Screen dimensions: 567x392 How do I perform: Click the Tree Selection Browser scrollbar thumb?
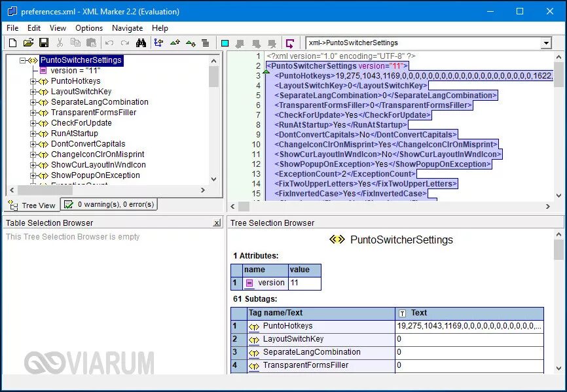[x=558, y=250]
